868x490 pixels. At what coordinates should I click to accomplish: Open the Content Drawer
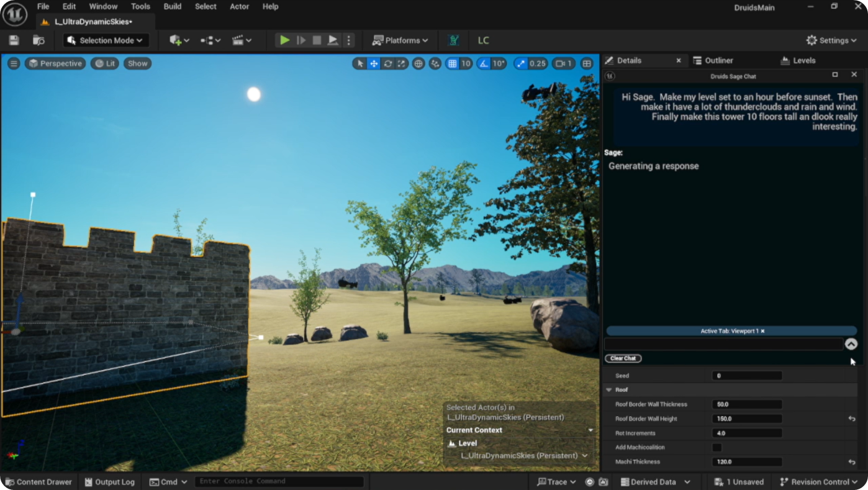pos(38,481)
